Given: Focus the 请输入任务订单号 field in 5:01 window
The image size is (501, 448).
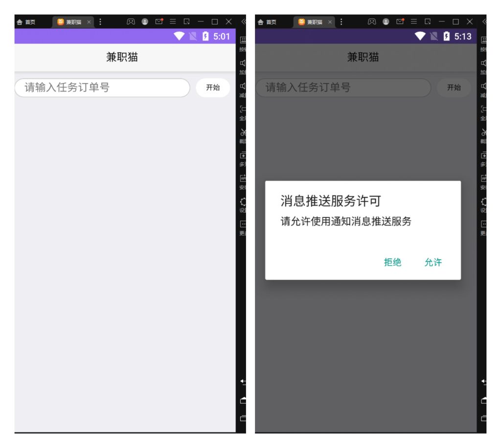Looking at the screenshot, I should coord(102,88).
